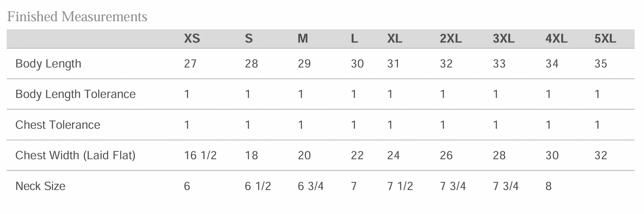Click the "Finished Measurements" heading
Viewport: 644px width, 214px height.
click(77, 17)
